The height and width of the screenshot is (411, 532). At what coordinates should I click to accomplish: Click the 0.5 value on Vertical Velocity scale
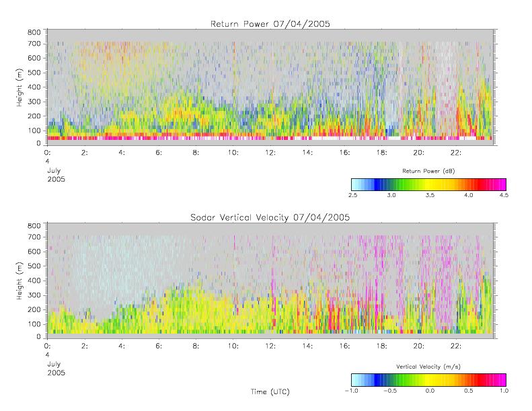469,391
